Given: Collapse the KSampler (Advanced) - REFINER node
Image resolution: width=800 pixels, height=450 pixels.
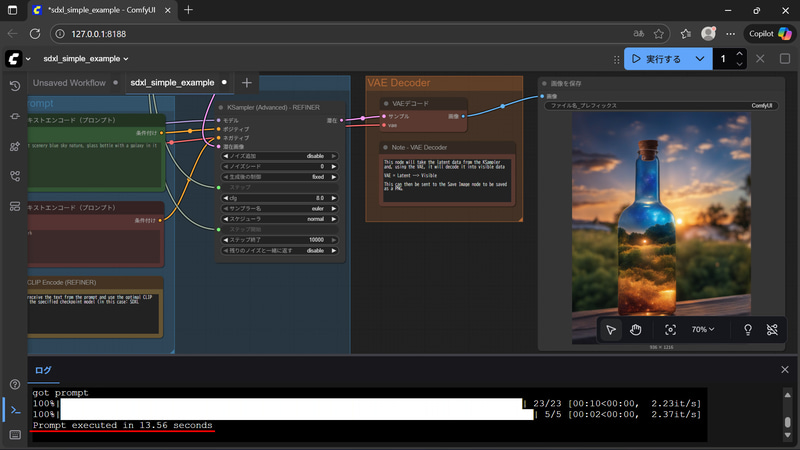Looking at the screenshot, I should point(221,108).
